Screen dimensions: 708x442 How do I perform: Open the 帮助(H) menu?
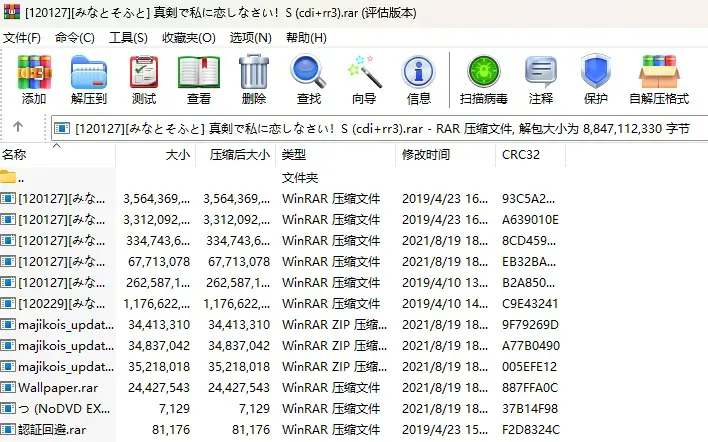(306, 38)
